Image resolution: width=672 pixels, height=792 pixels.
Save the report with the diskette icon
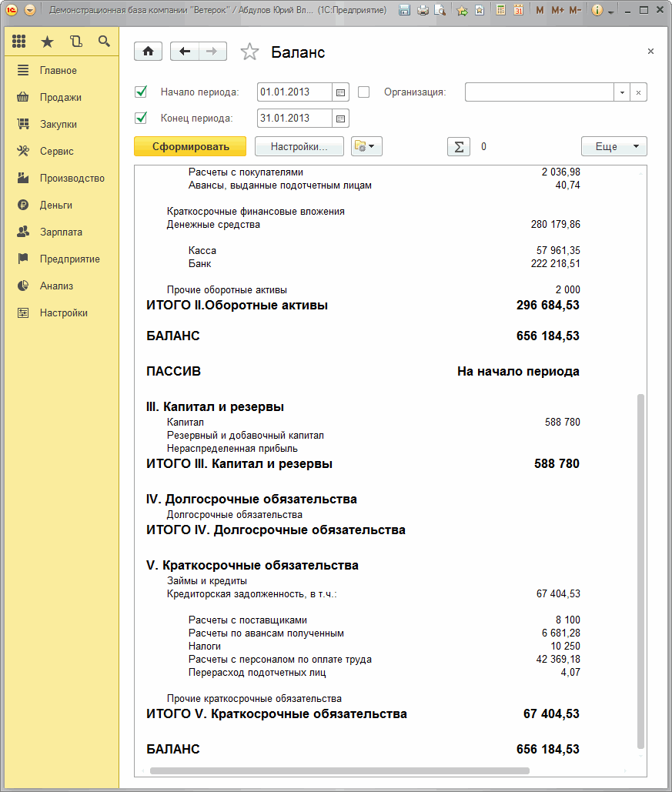(x=404, y=10)
